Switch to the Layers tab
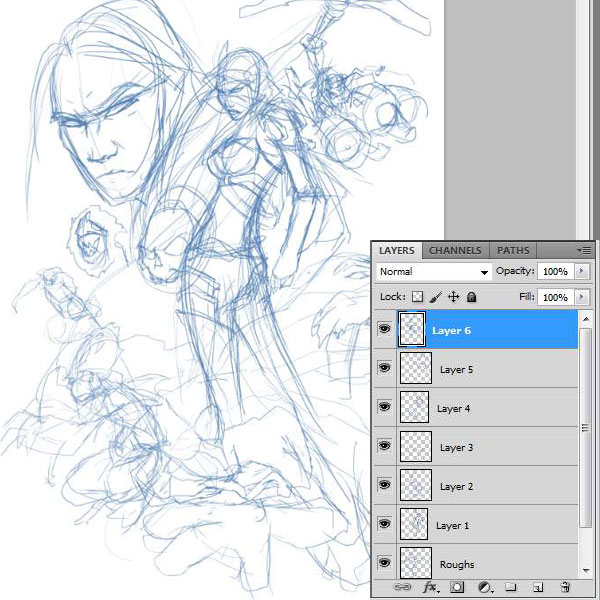The width and height of the screenshot is (600, 600). (x=397, y=250)
